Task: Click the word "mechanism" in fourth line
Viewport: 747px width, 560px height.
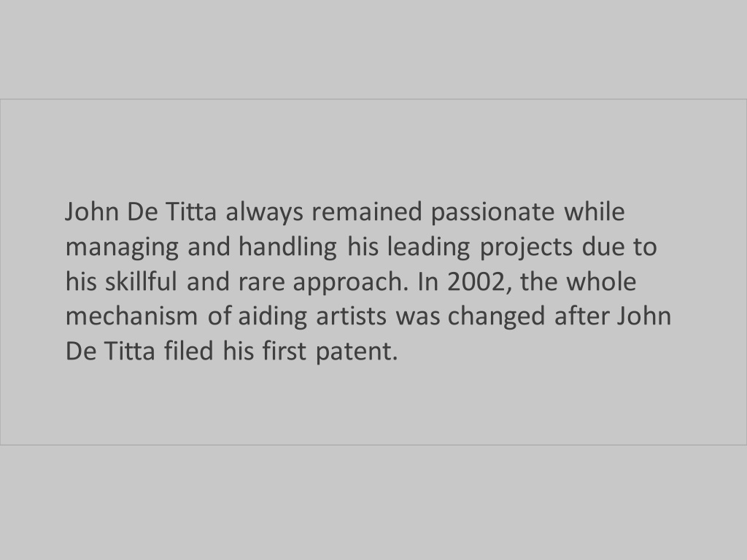Action: point(131,316)
